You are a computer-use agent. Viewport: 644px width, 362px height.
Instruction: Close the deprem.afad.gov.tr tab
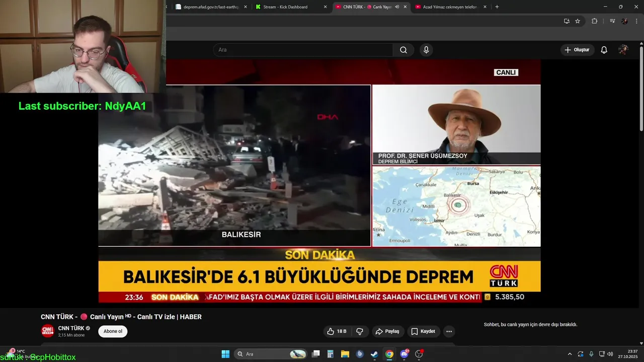[x=246, y=7]
